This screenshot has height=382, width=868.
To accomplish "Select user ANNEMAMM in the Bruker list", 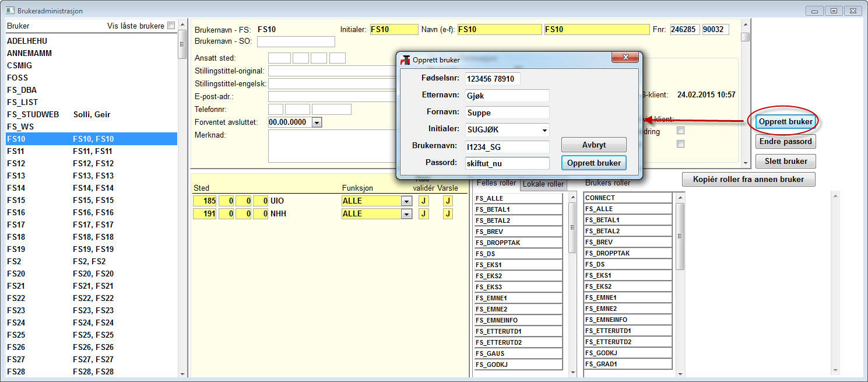I will click(x=92, y=53).
